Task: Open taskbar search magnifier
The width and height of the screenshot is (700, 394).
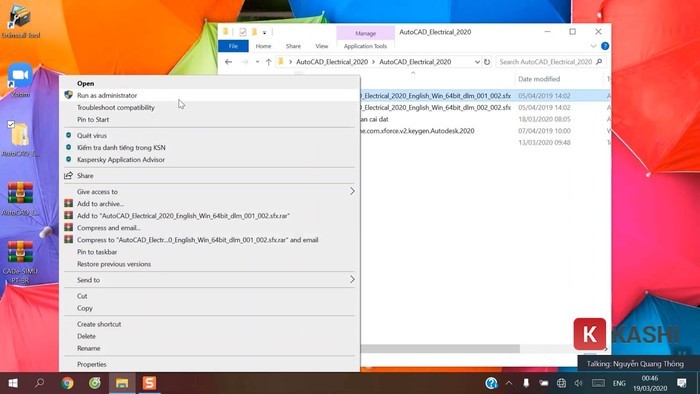Action: tap(40, 383)
